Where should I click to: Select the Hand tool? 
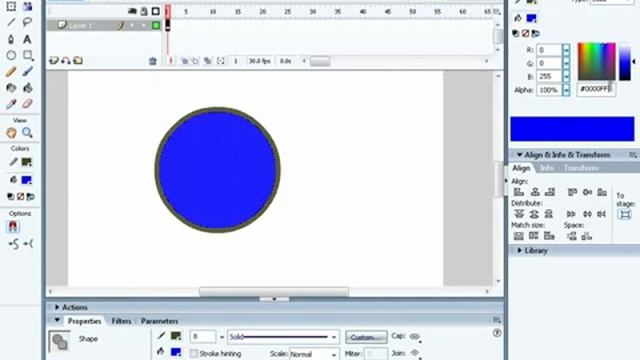pyautogui.click(x=11, y=133)
